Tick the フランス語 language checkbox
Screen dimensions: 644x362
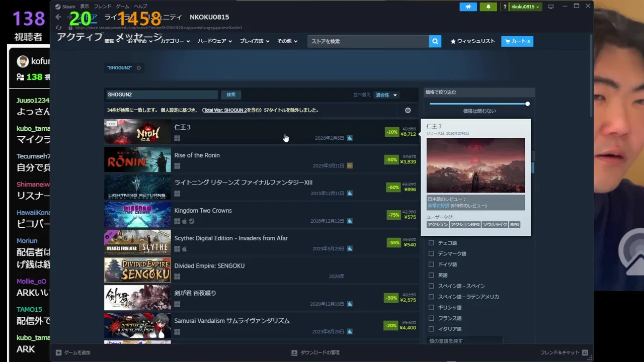coord(431,318)
